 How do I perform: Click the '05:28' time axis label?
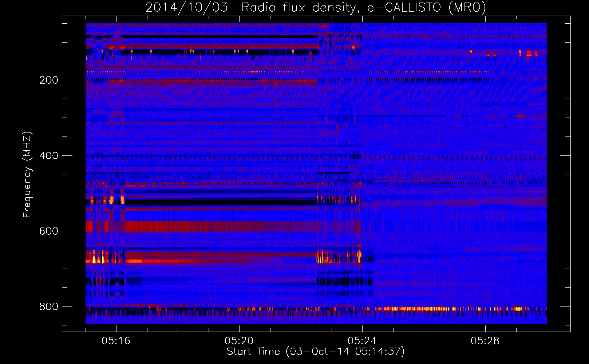[x=485, y=341]
